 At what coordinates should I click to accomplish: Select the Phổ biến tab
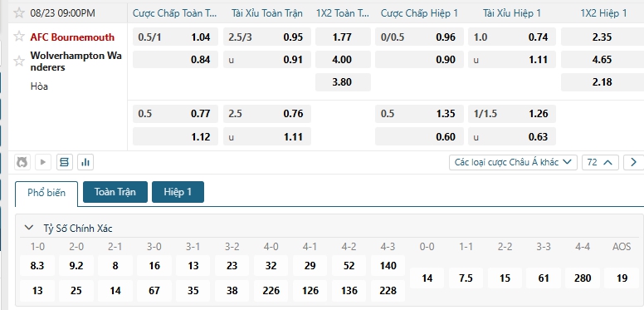pos(46,193)
